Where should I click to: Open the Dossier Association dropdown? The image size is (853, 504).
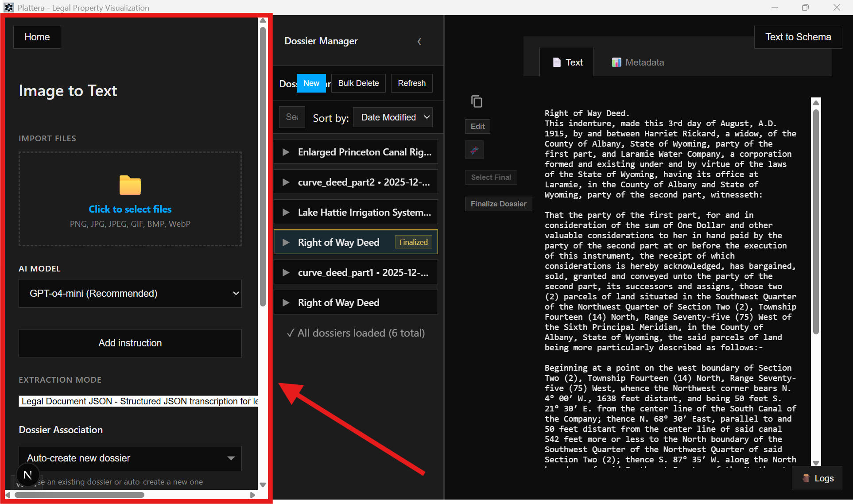pos(130,458)
